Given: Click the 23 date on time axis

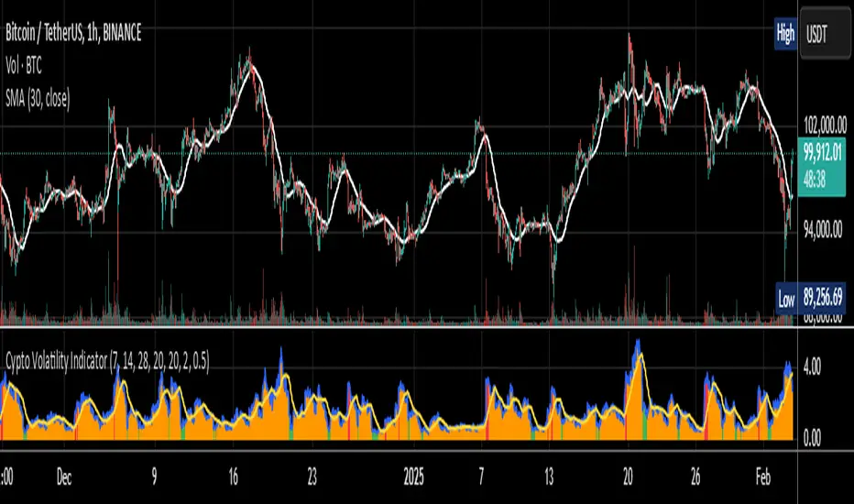Looking at the screenshot, I should click(312, 477).
